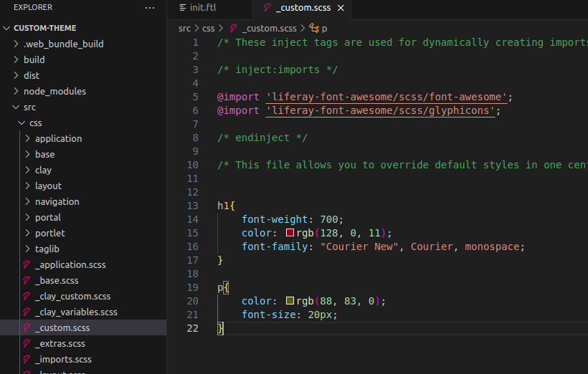
Task: Click css in the breadcrumb
Action: (209, 29)
